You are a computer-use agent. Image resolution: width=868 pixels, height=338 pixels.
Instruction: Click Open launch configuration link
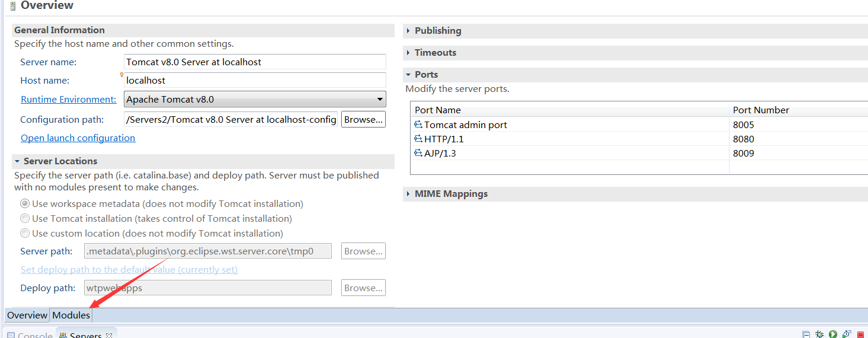click(x=78, y=138)
